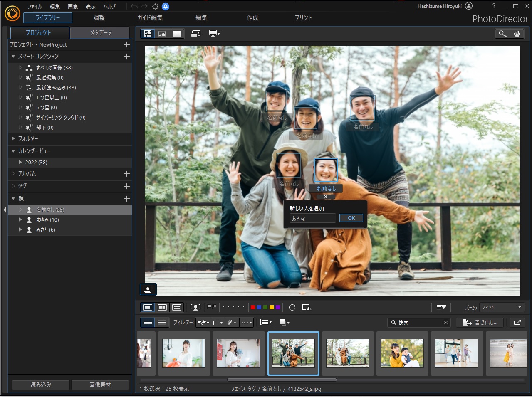Open the ズーム dropdown set to フィット
Screen dimensions: 532x397
[x=502, y=307]
